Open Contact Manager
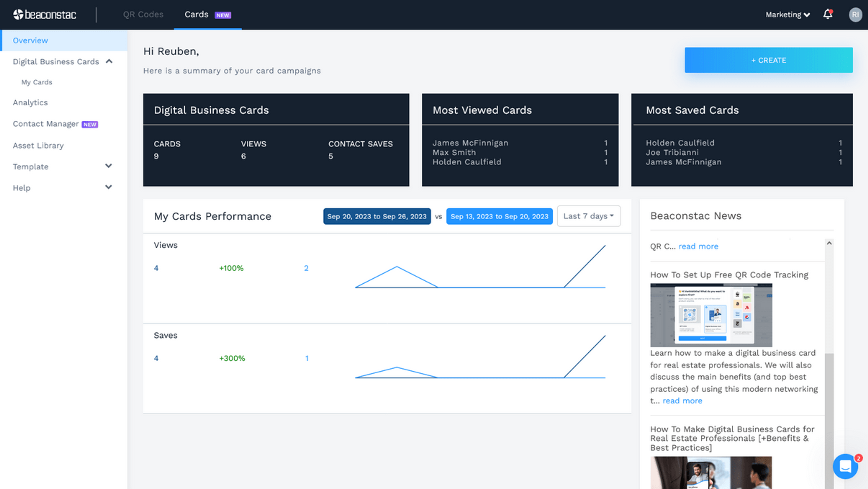This screenshot has width=868, height=489. click(46, 124)
